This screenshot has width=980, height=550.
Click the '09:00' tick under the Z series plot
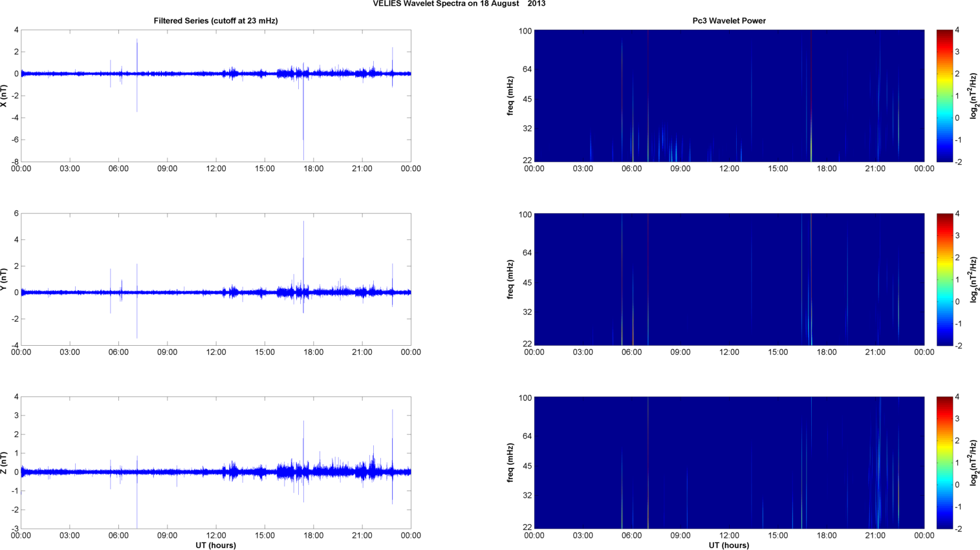click(x=167, y=535)
